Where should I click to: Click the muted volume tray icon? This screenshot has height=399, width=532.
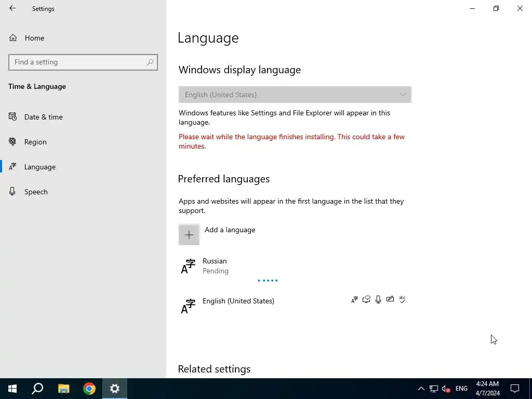(x=446, y=389)
